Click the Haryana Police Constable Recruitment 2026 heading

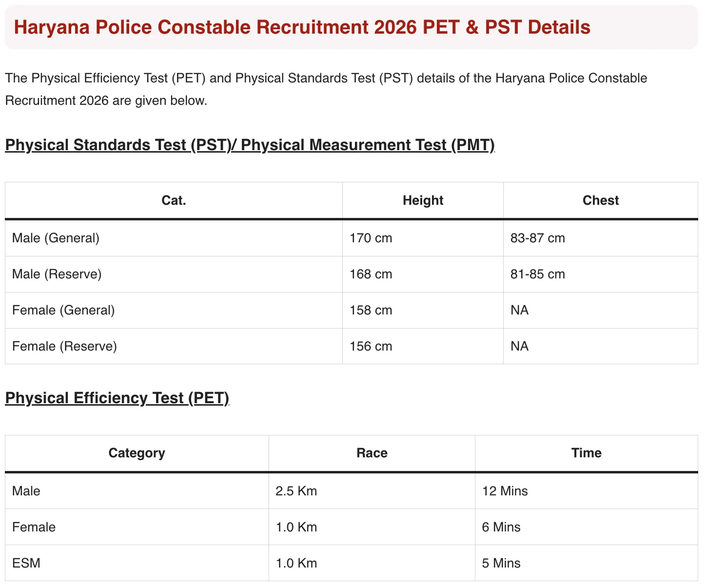(x=302, y=27)
